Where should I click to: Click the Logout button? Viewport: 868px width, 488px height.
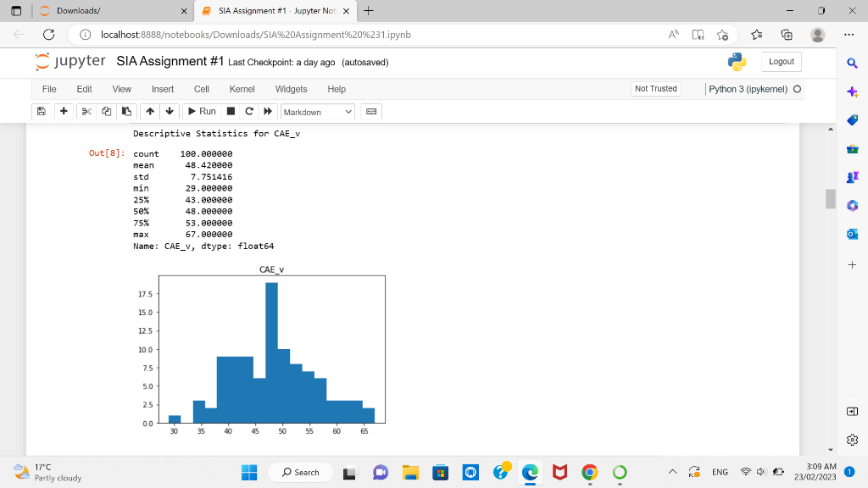pos(781,61)
